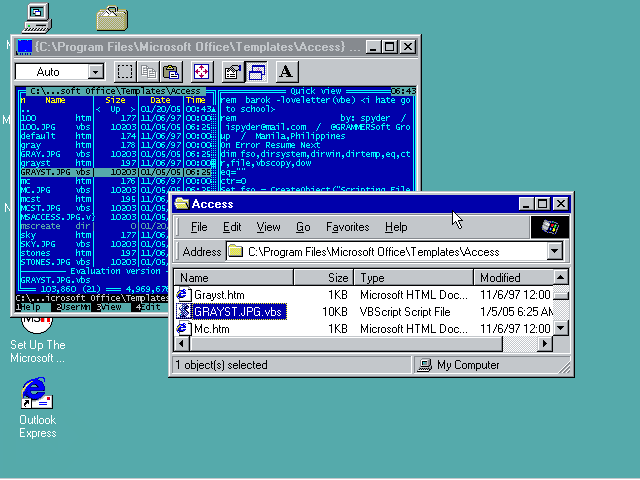Click the horizontal scrollbar thumb
The image size is (640, 480).
point(346,344)
